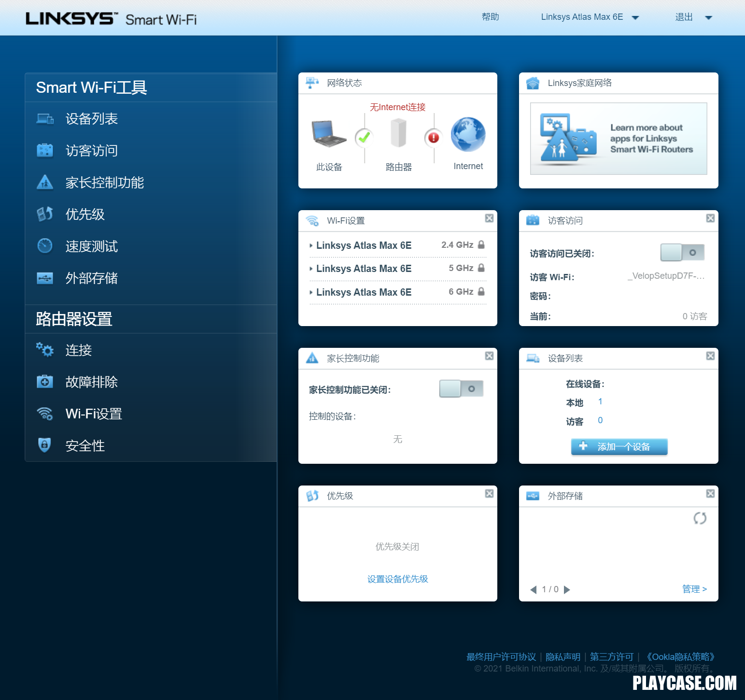Click the _VelopSetupD7F guest Wi-Fi name
Screen dimensions: 745x700
666,276
